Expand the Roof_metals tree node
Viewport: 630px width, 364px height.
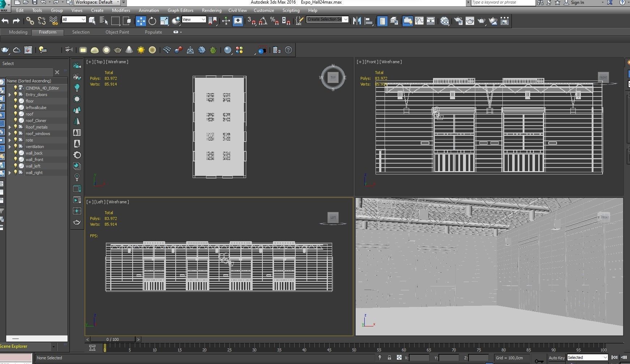tap(10, 127)
